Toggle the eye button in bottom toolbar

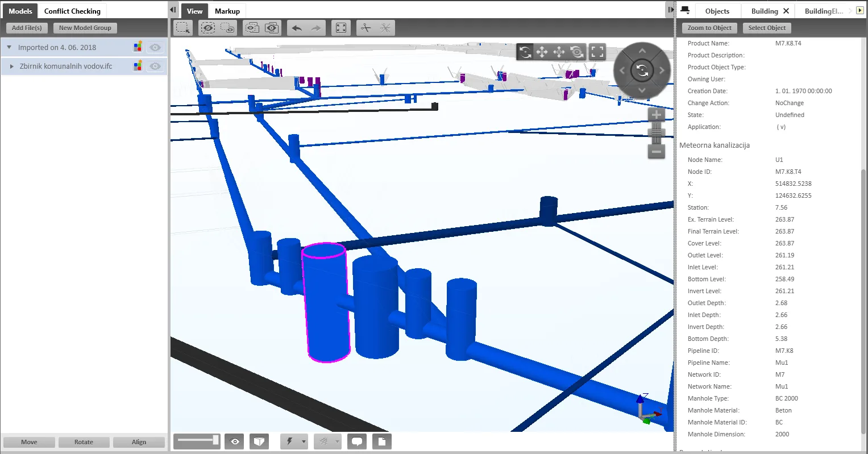(x=235, y=441)
